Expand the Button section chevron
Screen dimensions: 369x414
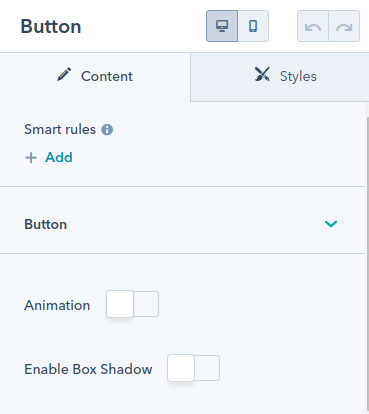click(331, 224)
